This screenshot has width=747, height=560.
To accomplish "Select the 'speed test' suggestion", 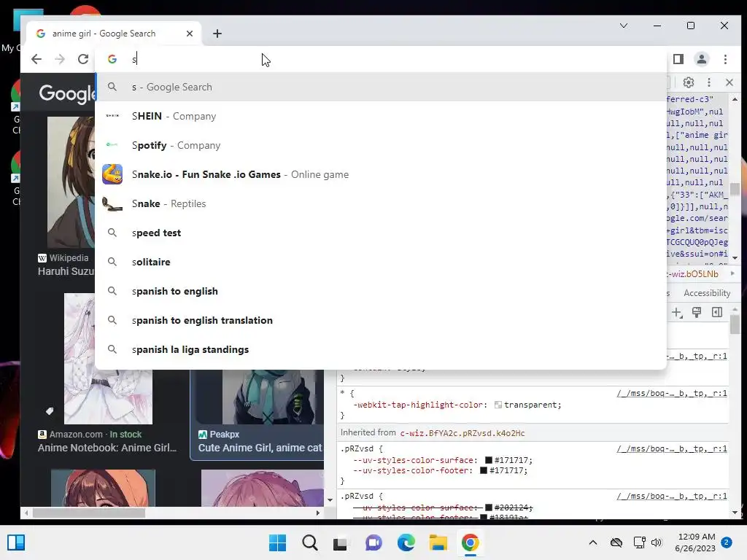I will [x=381, y=233].
